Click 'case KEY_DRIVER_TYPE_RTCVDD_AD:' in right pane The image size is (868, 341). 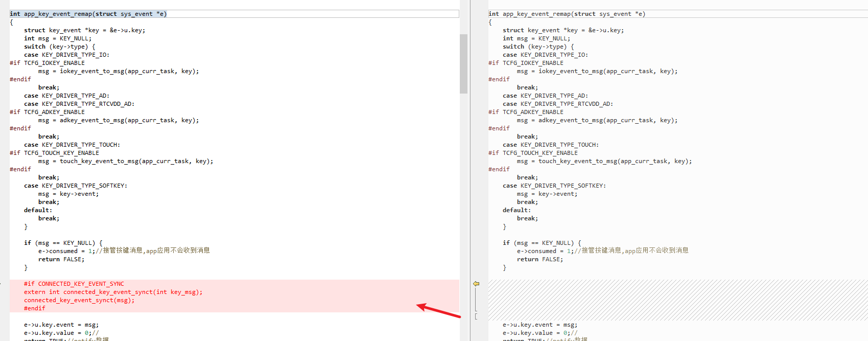(558, 104)
